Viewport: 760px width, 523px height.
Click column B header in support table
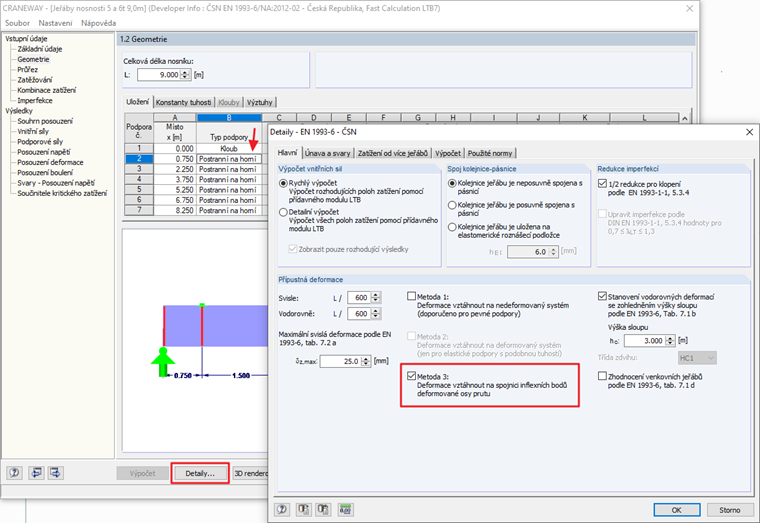[229, 117]
